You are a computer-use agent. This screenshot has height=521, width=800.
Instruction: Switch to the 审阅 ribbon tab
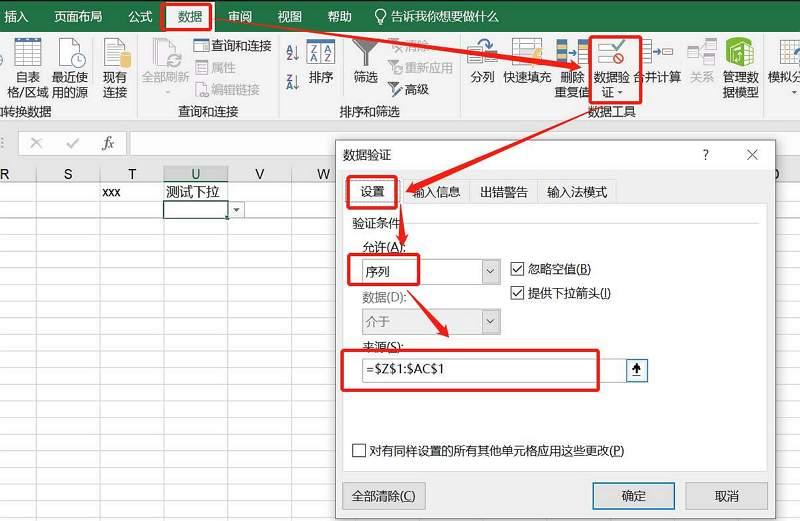pyautogui.click(x=240, y=16)
